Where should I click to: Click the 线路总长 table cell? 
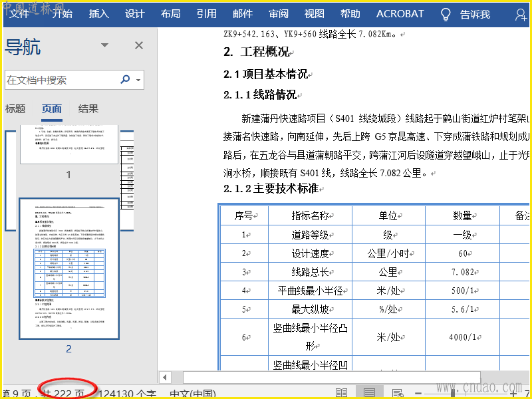pos(310,272)
